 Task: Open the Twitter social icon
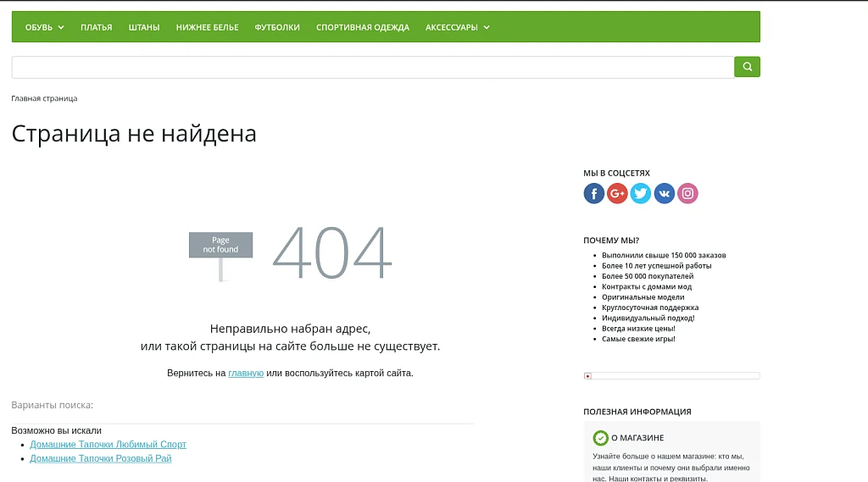(x=641, y=194)
